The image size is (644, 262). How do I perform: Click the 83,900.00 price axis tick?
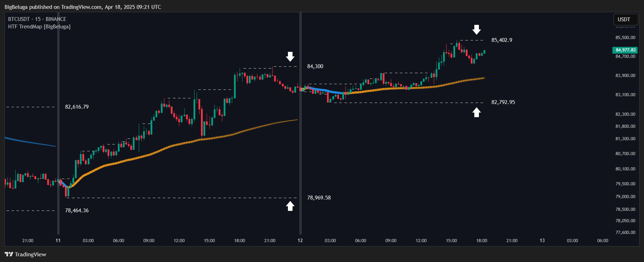pyautogui.click(x=626, y=76)
